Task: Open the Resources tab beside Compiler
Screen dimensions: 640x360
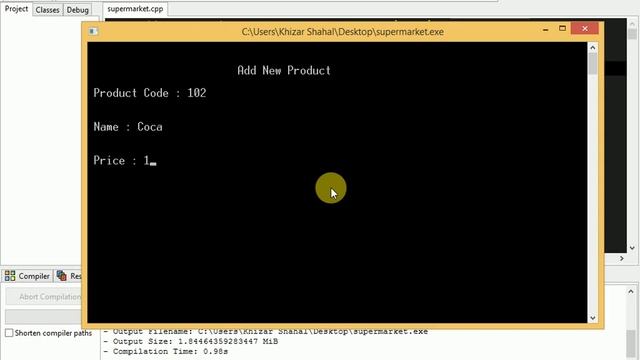Action: tap(69, 276)
